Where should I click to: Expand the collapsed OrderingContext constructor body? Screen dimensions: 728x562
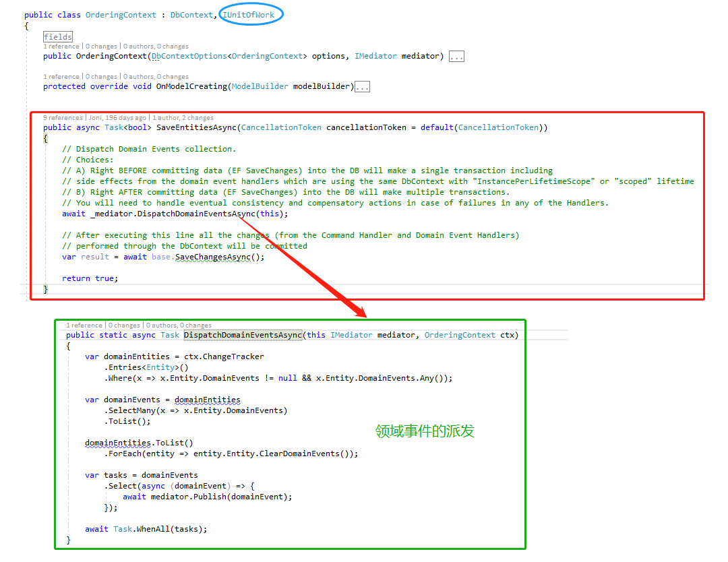click(456, 57)
